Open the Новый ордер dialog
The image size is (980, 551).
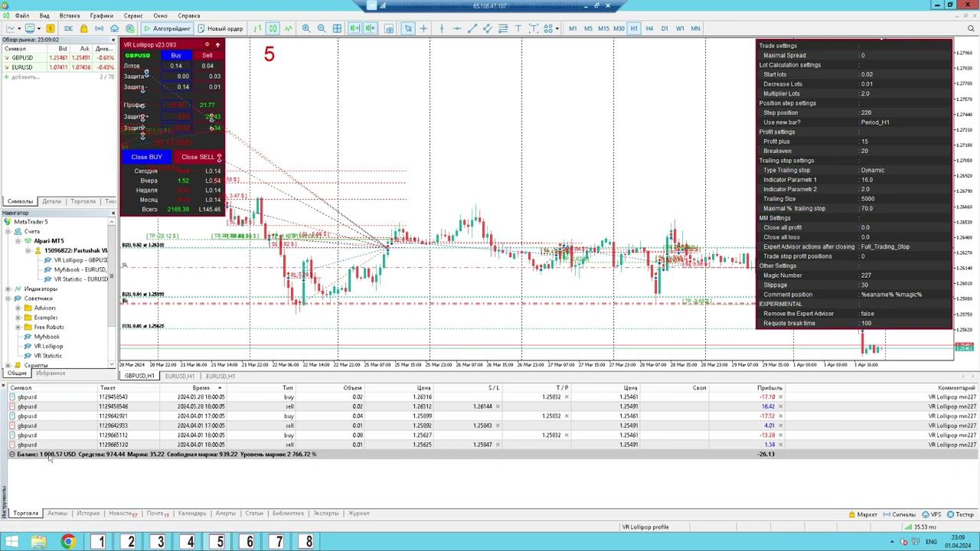pyautogui.click(x=220, y=28)
